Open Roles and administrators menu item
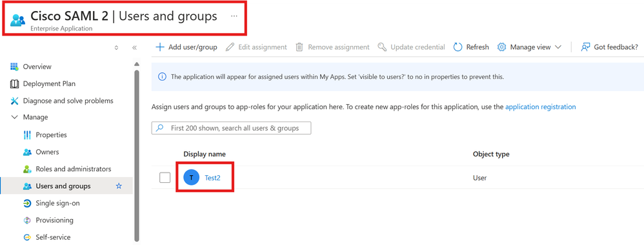The width and height of the screenshot is (644, 245). coord(67,169)
